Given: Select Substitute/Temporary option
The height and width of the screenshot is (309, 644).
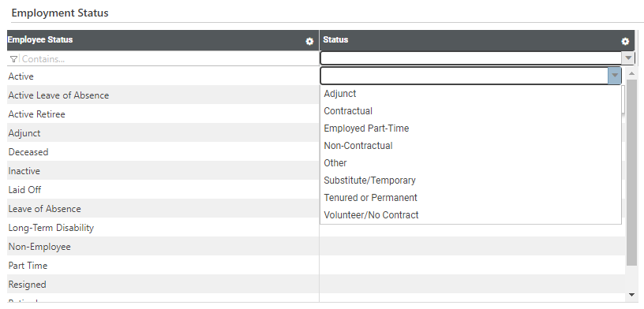Looking at the screenshot, I should (x=369, y=181).
